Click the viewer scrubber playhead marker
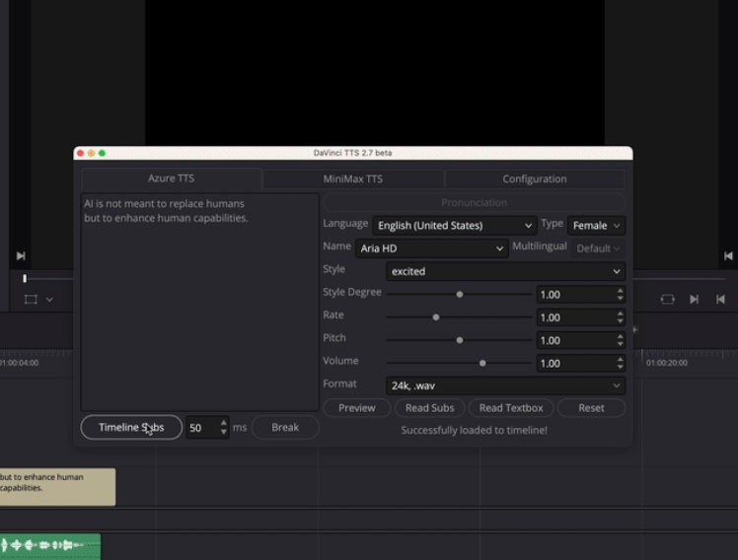This screenshot has width=738, height=560. coord(25,279)
